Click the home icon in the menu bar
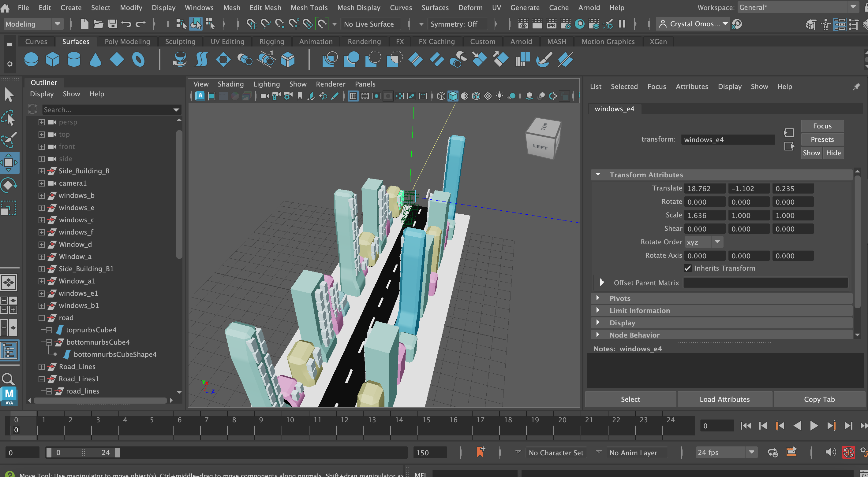The height and width of the screenshot is (477, 868). click(6, 7)
